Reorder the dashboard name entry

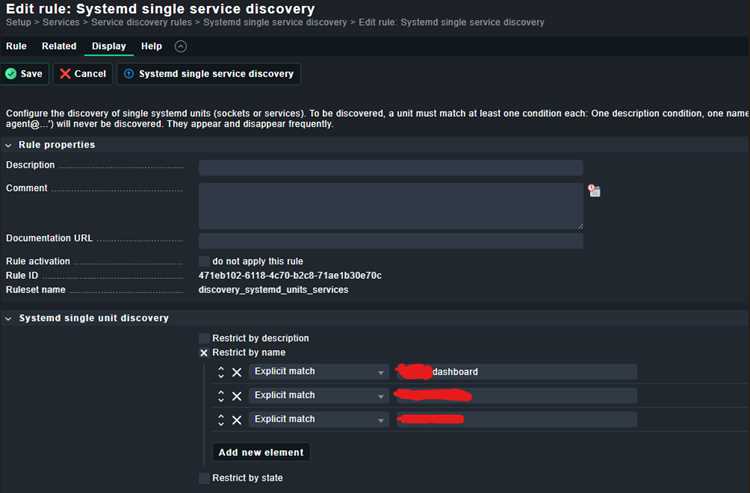221,372
